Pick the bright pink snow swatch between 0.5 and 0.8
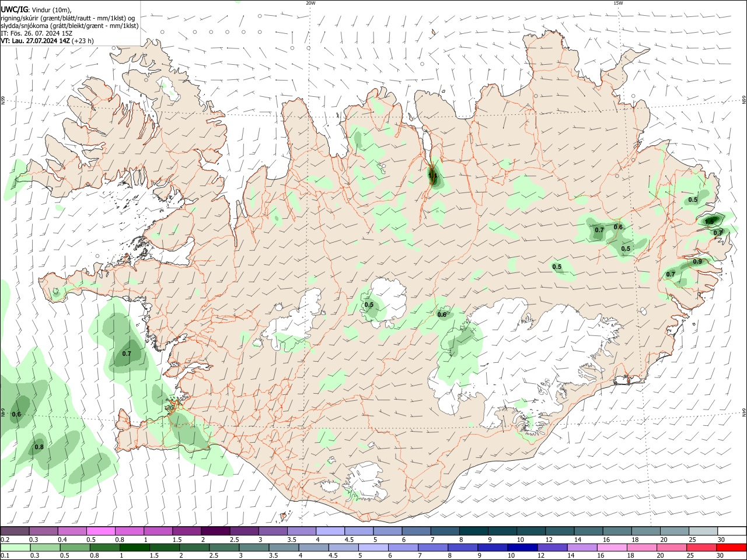Screen dimensions: 747x560 (101, 531)
